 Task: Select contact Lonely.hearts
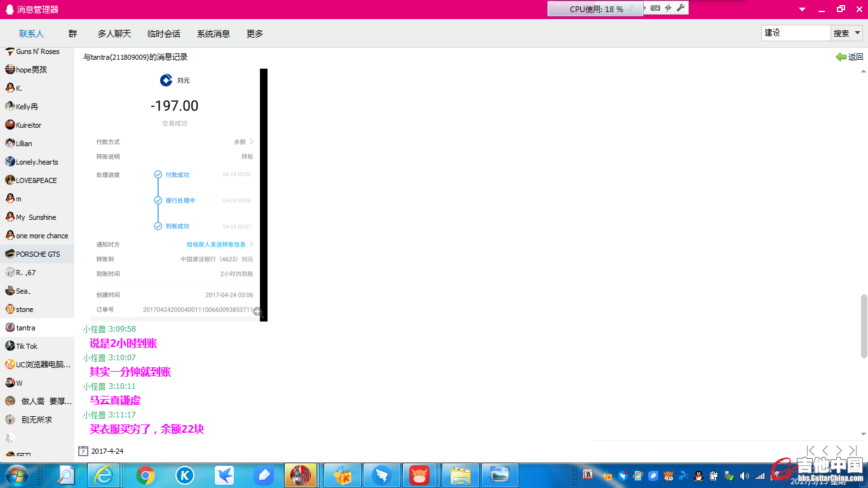(37, 162)
